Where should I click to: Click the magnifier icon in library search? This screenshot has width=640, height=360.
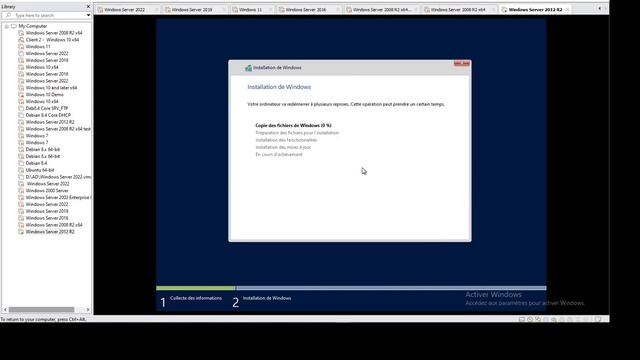tap(8, 15)
